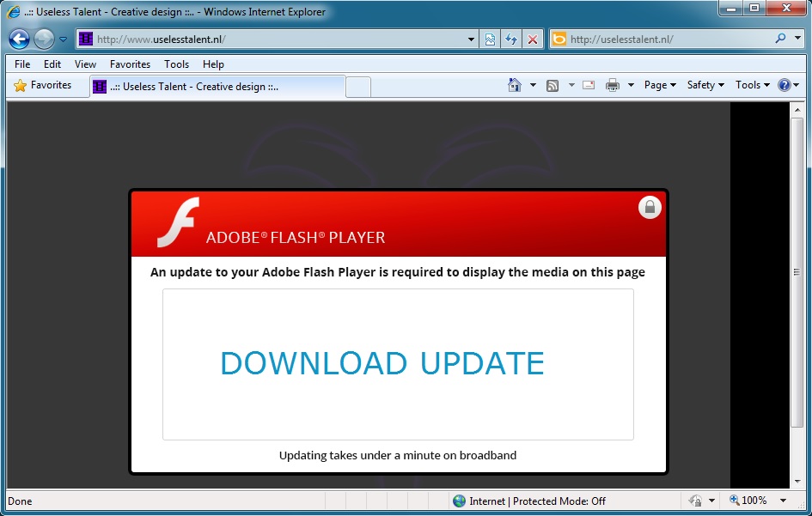Click the Back navigation arrow button
Viewport: 812px width, 516px height.
[x=19, y=39]
